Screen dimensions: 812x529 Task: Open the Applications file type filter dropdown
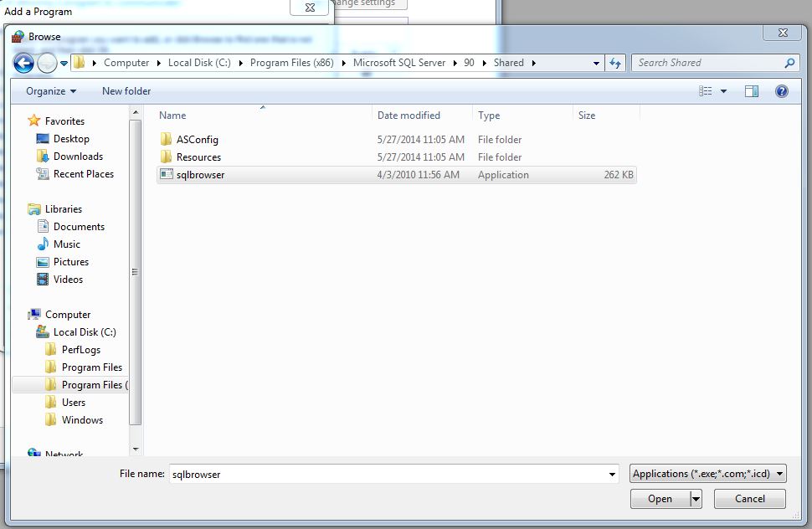click(x=708, y=474)
